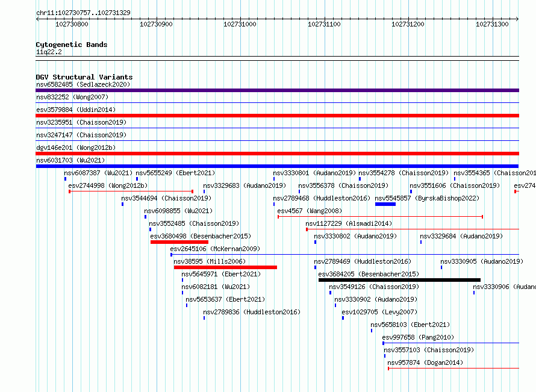Select the red esv2744998 span line

click(131, 191)
